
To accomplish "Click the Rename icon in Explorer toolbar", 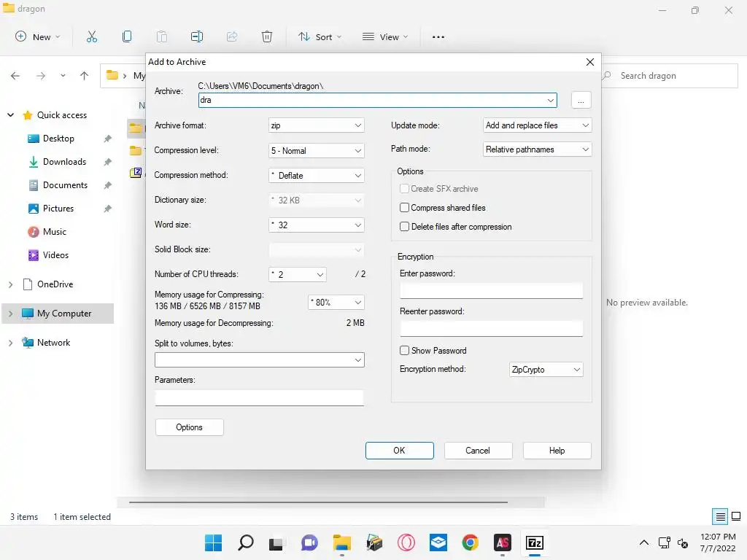I will (x=197, y=36).
